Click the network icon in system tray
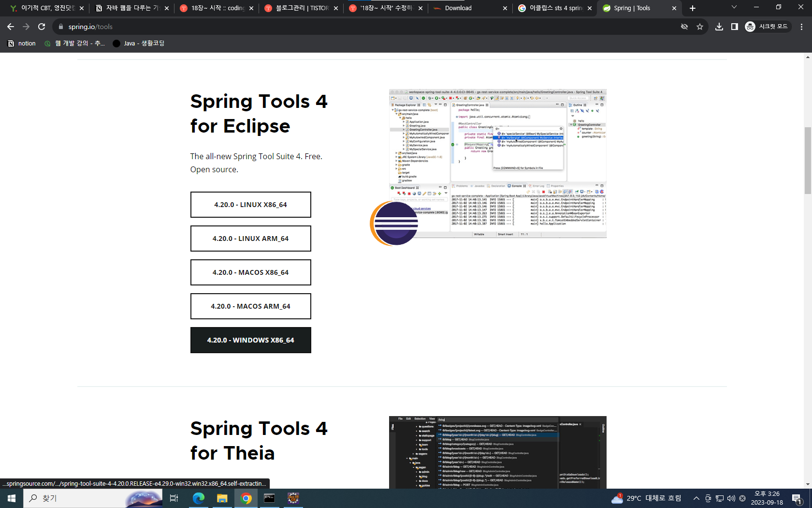 tap(720, 498)
